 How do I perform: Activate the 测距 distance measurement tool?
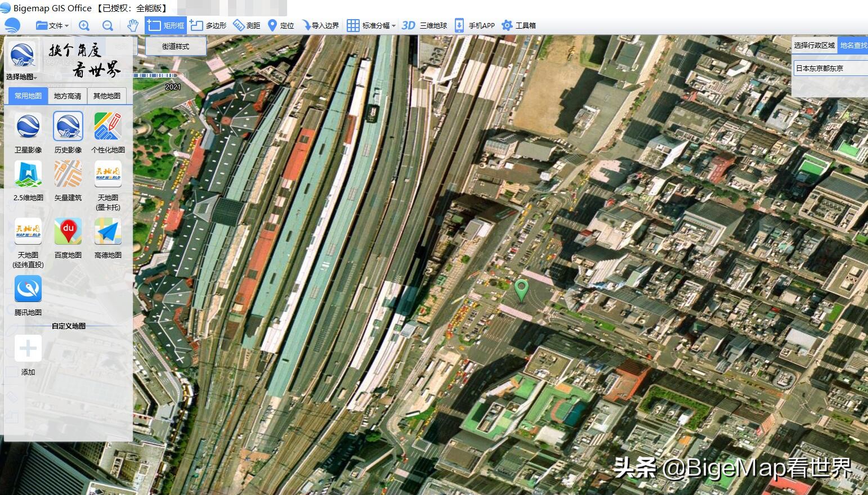click(248, 25)
